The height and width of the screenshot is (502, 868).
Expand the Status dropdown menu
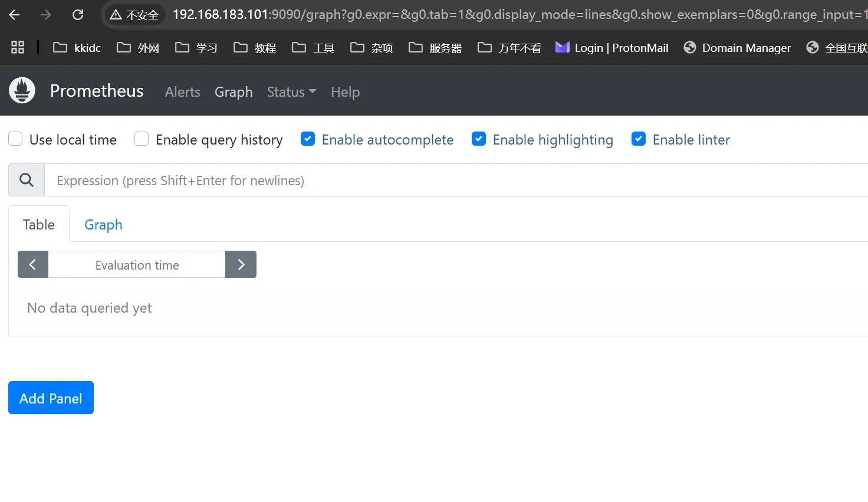click(x=292, y=92)
